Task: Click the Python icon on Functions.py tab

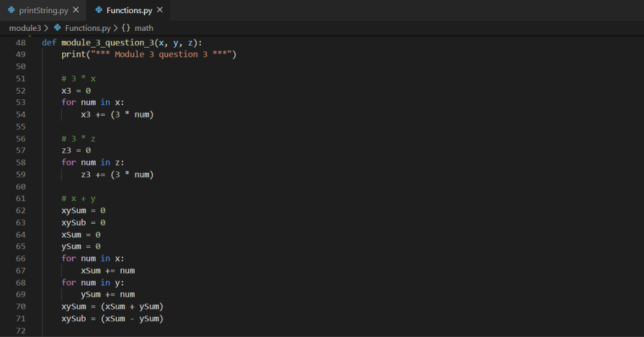Action: click(x=99, y=10)
